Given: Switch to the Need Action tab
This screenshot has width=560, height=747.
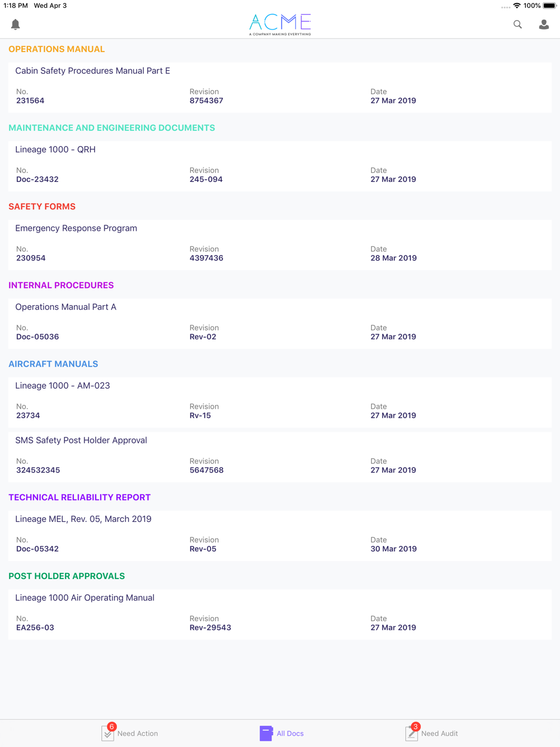Looking at the screenshot, I should point(138,734).
